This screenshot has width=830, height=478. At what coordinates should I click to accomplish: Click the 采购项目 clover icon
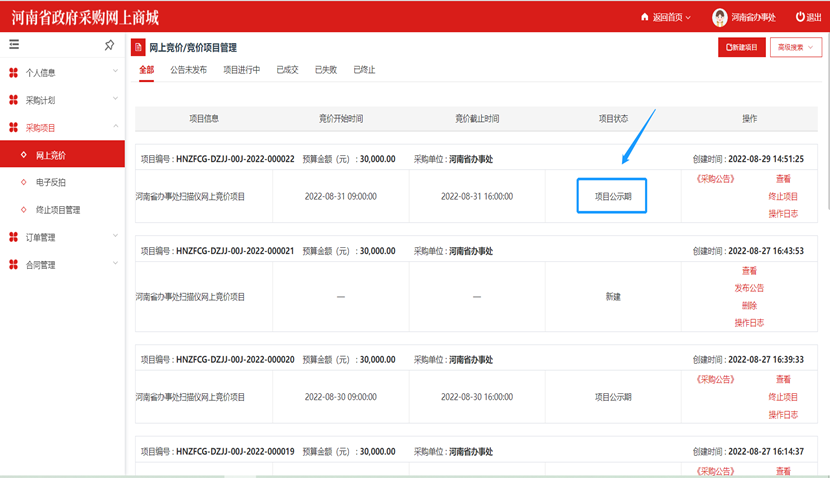[x=13, y=128]
